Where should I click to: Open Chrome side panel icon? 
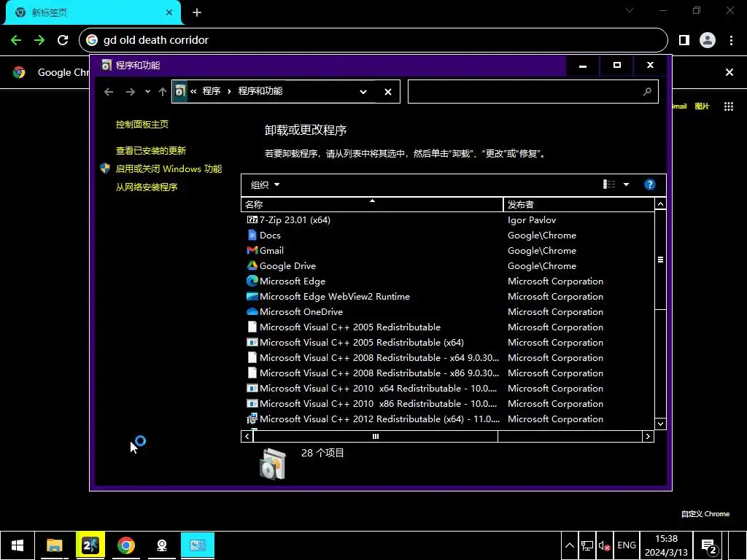tap(684, 40)
